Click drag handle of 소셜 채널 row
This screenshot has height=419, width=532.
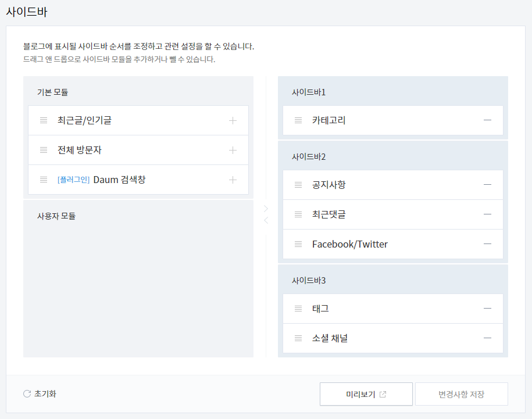(x=298, y=338)
